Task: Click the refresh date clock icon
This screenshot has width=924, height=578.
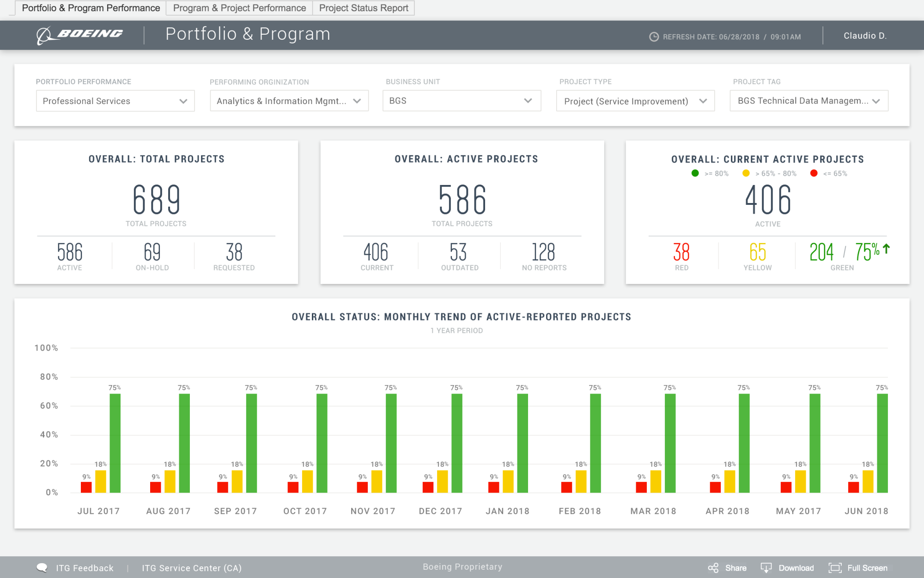Action: [654, 37]
